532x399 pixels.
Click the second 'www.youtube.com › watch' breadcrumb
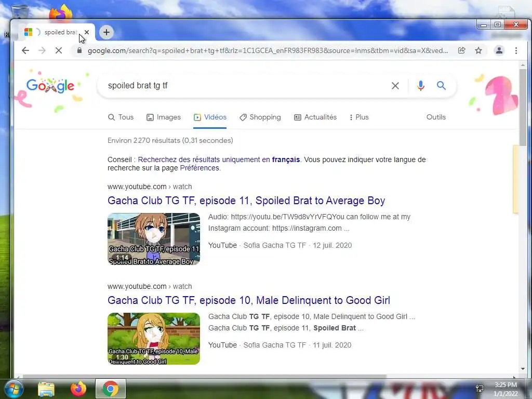click(150, 286)
